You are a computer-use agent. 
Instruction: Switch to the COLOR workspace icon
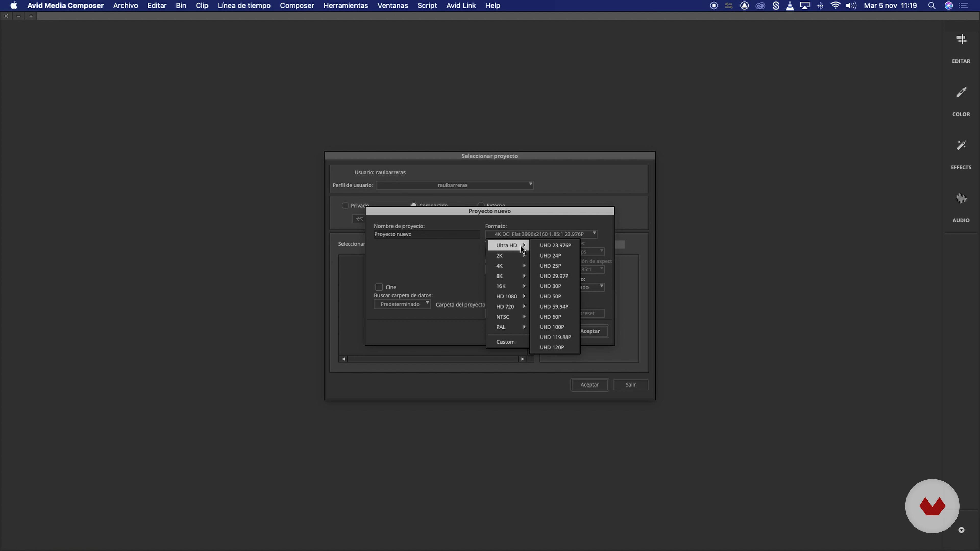tap(961, 92)
